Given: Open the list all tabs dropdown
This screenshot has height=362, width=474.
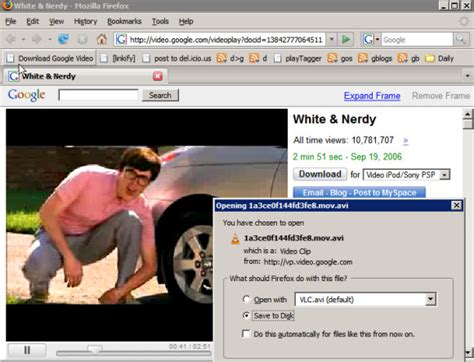Looking at the screenshot, I should [x=467, y=76].
